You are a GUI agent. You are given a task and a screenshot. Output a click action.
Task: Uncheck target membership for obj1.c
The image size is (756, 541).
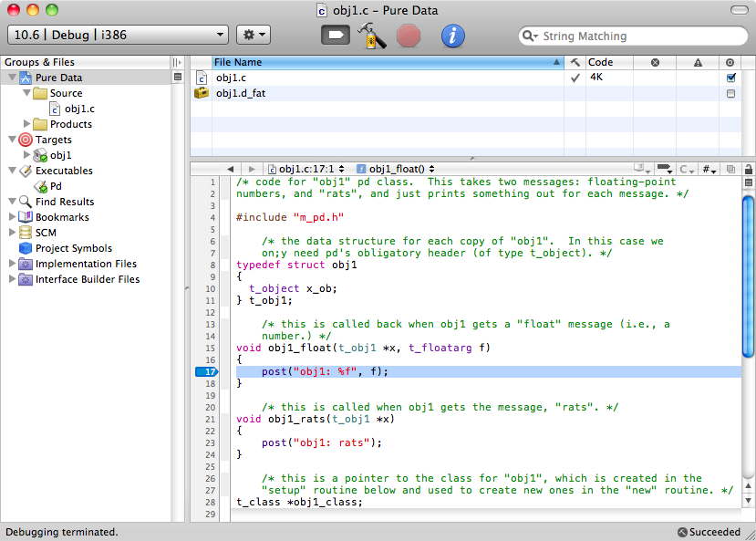click(x=731, y=78)
